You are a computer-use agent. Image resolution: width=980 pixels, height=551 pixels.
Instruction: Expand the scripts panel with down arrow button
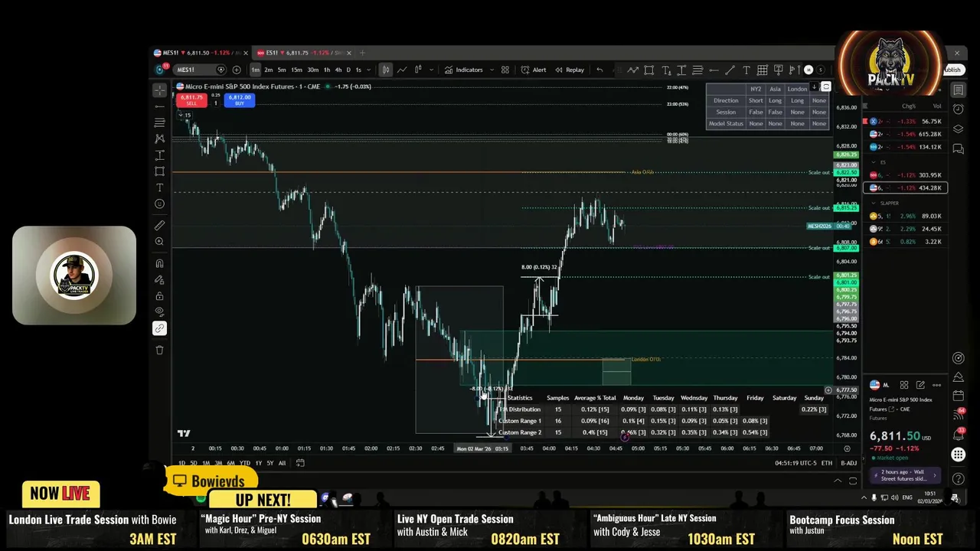click(x=815, y=86)
